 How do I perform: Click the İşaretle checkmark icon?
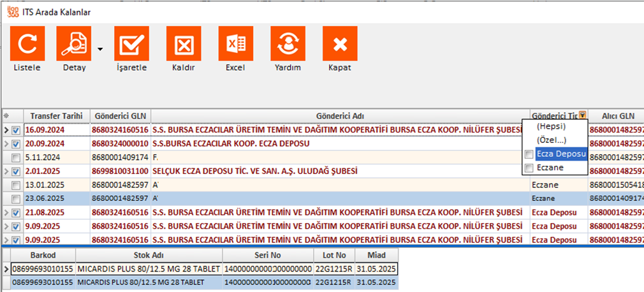click(x=131, y=44)
